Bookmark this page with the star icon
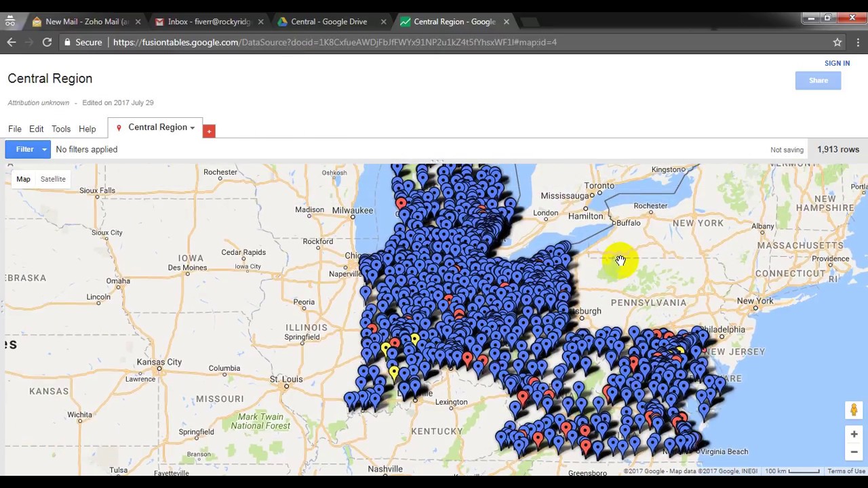This screenshot has height=488, width=868. coord(837,42)
